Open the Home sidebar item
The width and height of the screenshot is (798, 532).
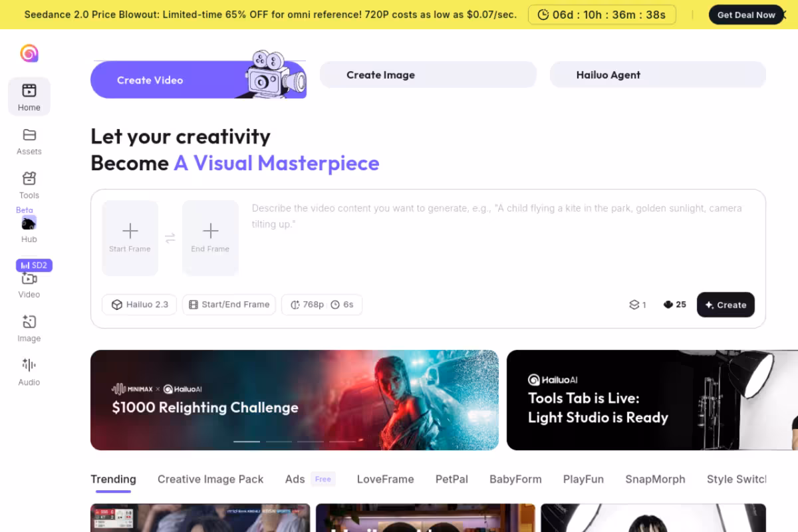click(29, 96)
